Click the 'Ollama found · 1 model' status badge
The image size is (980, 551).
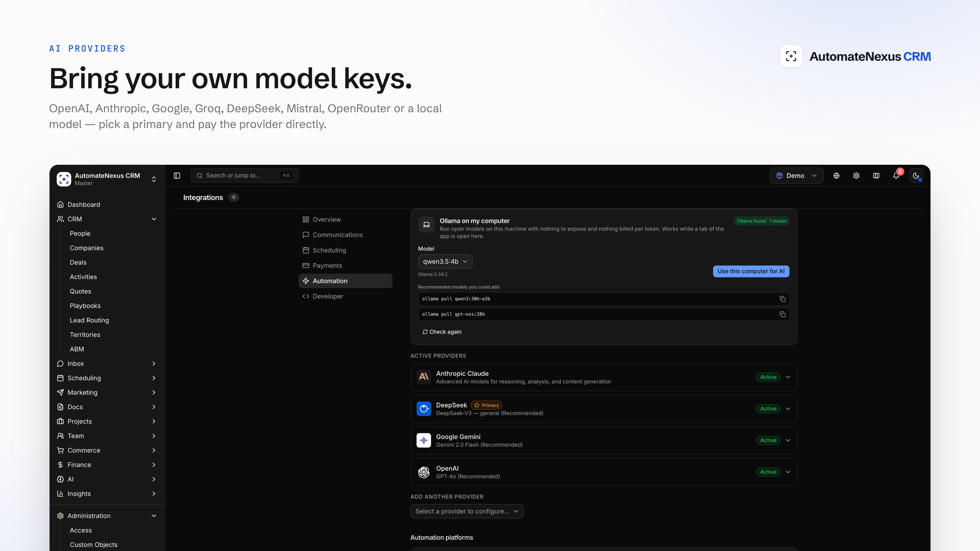click(761, 221)
